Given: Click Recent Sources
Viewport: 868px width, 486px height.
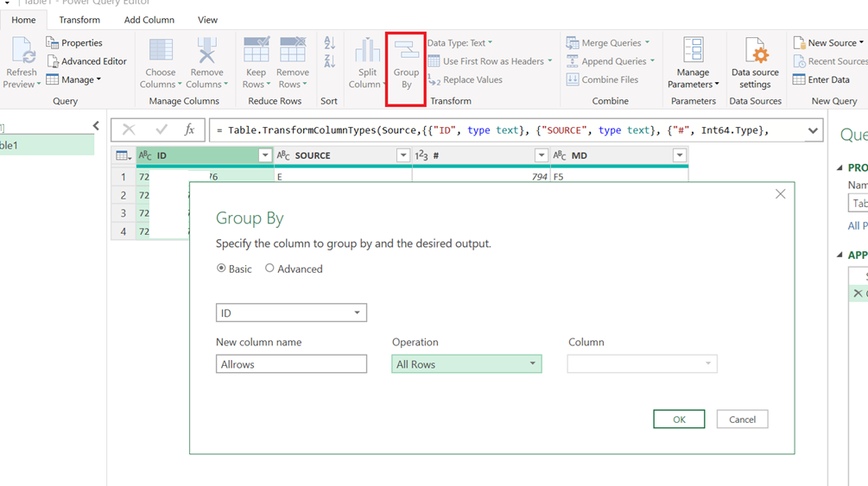Looking at the screenshot, I should (x=830, y=61).
